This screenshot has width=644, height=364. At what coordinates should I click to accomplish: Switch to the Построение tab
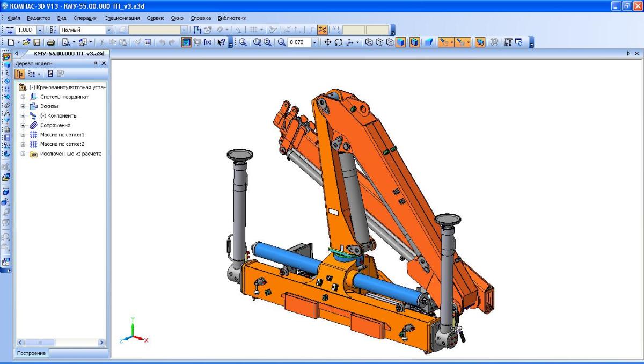coord(31,353)
